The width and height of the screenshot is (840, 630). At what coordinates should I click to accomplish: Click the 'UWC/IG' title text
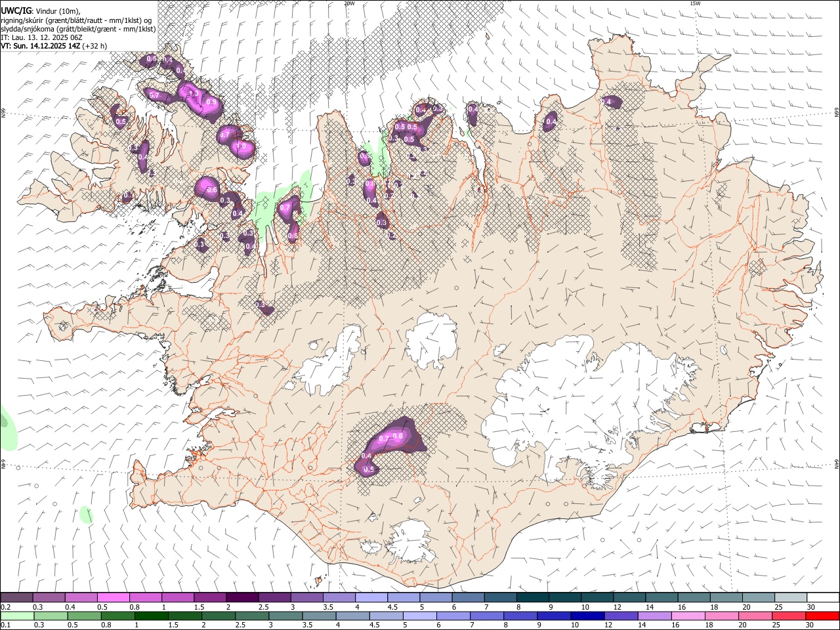click(16, 10)
